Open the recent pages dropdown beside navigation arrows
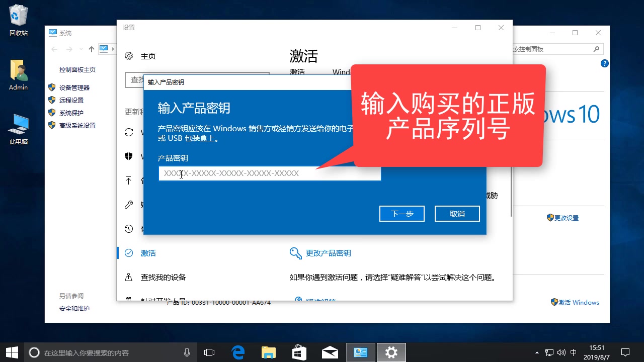The height and width of the screenshot is (362, 644). pos(80,49)
